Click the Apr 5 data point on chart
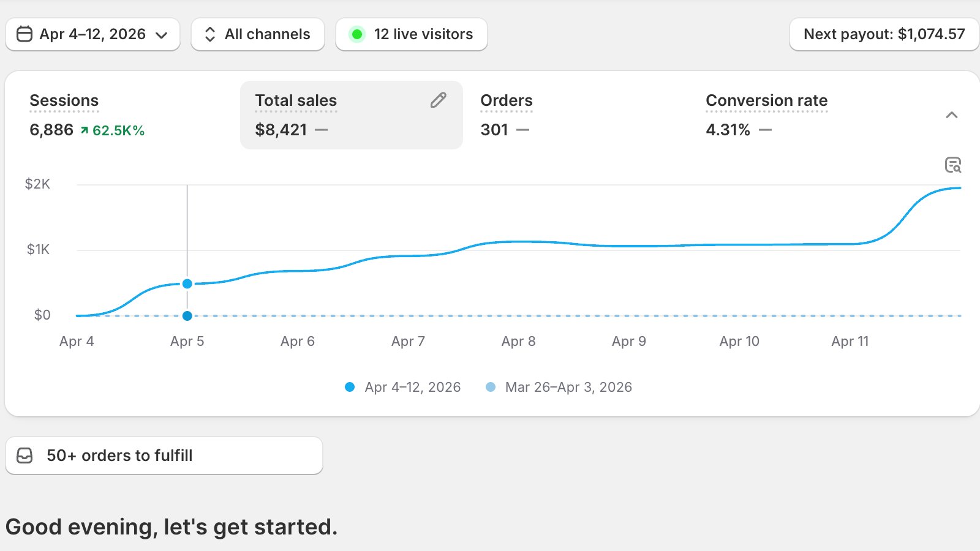 [187, 283]
